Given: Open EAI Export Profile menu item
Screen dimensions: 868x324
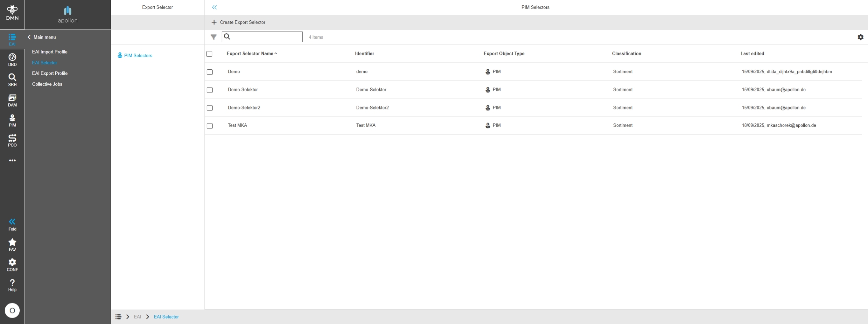Looking at the screenshot, I should (50, 73).
